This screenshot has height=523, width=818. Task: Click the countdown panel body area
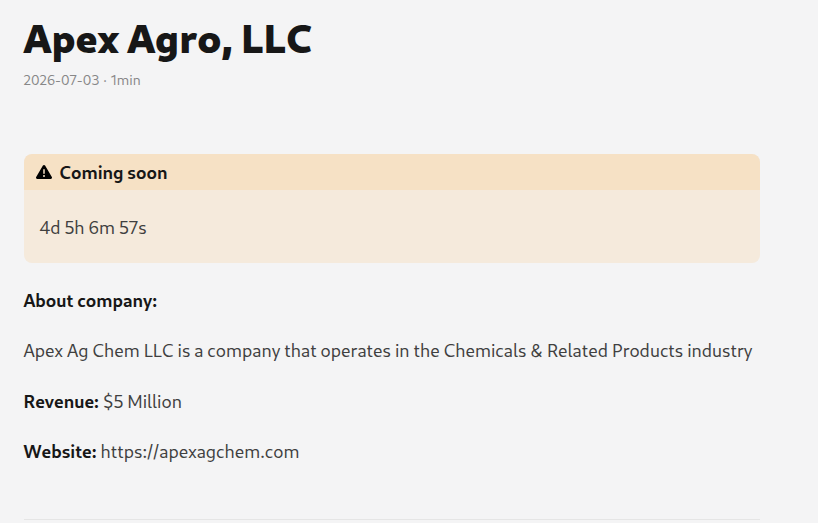coord(392,226)
